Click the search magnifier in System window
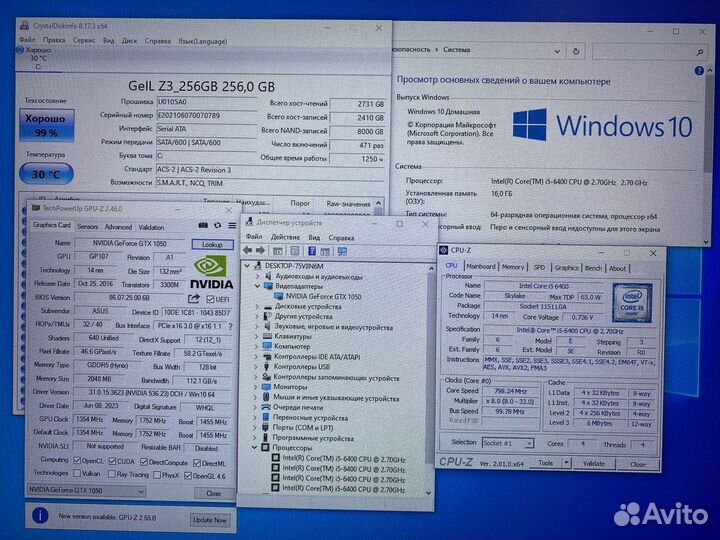The height and width of the screenshot is (540, 720). click(699, 52)
